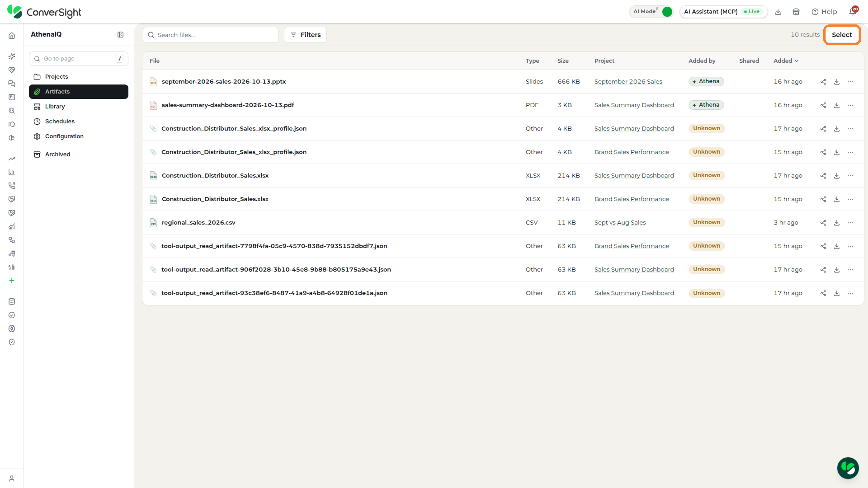Open Schedules in the sidebar
The image size is (868, 488).
click(x=79, y=122)
